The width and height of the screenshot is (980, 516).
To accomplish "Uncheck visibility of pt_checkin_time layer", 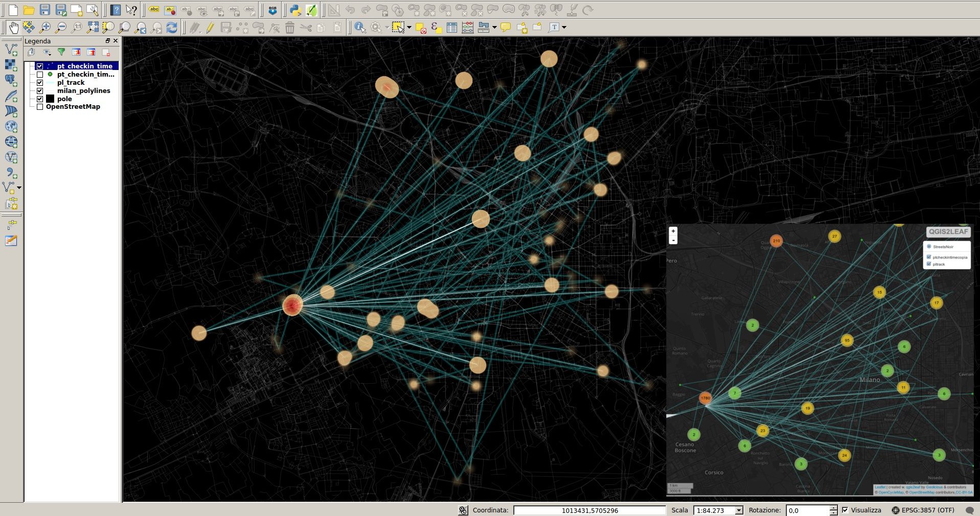I will [40, 66].
